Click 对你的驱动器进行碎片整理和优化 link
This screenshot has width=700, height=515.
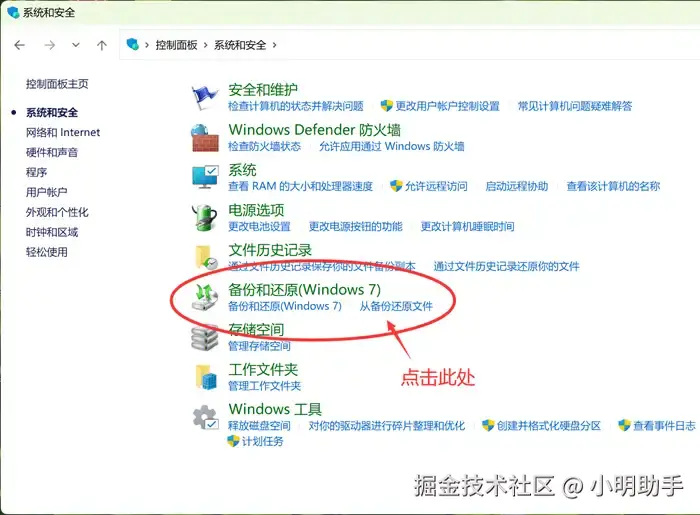pos(387,426)
